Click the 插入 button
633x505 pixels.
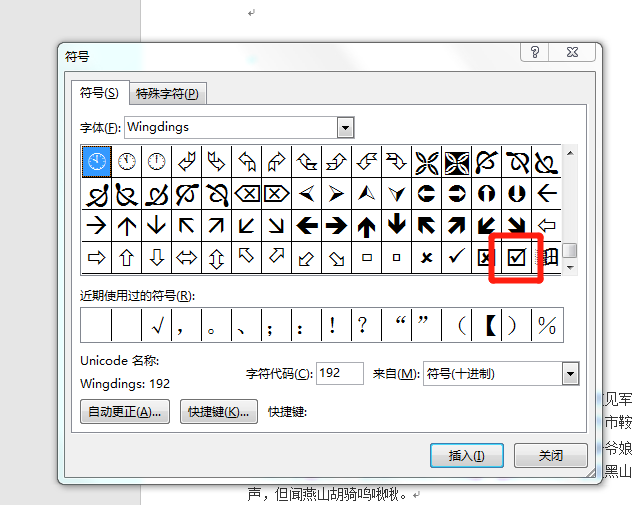pyautogui.click(x=466, y=455)
